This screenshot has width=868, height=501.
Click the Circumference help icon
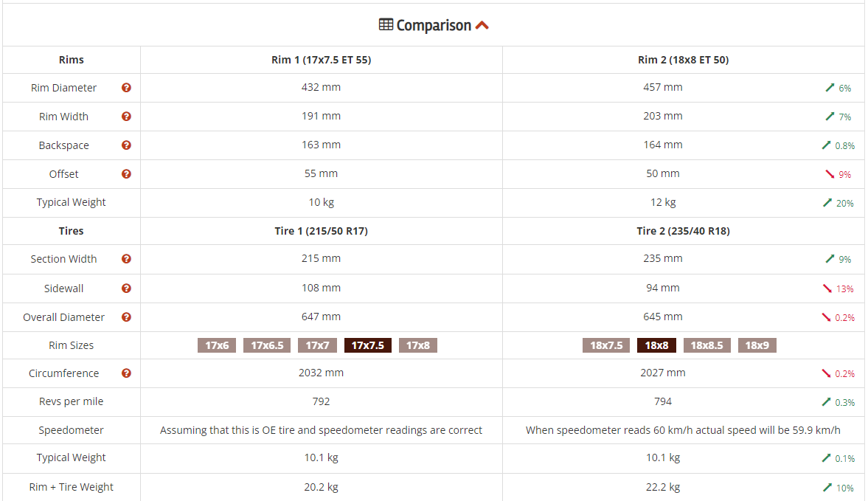(x=126, y=373)
